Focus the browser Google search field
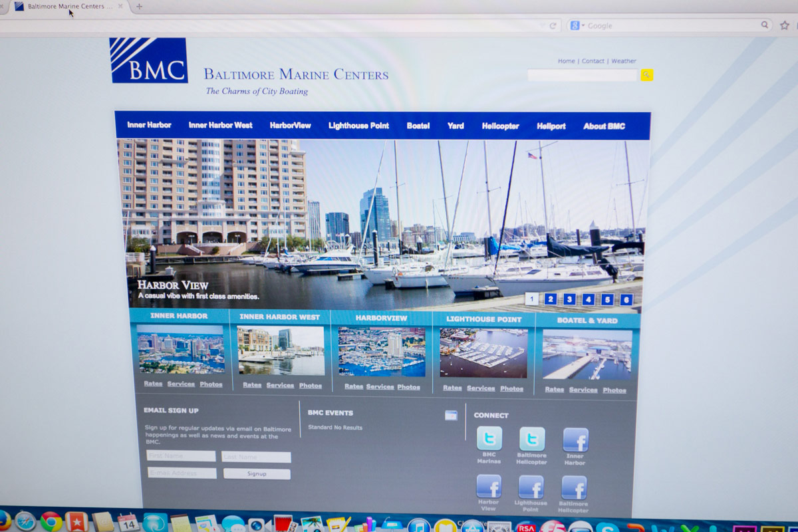 pos(672,25)
